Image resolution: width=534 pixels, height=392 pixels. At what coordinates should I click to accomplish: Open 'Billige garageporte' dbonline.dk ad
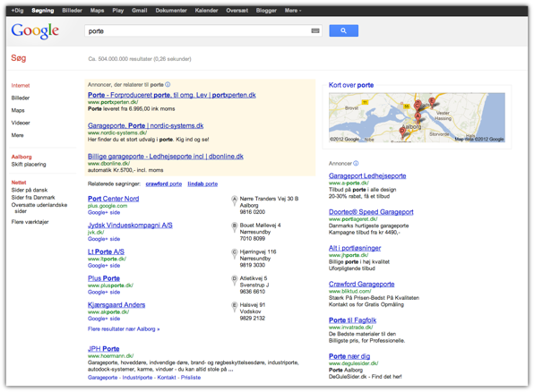[x=166, y=157]
